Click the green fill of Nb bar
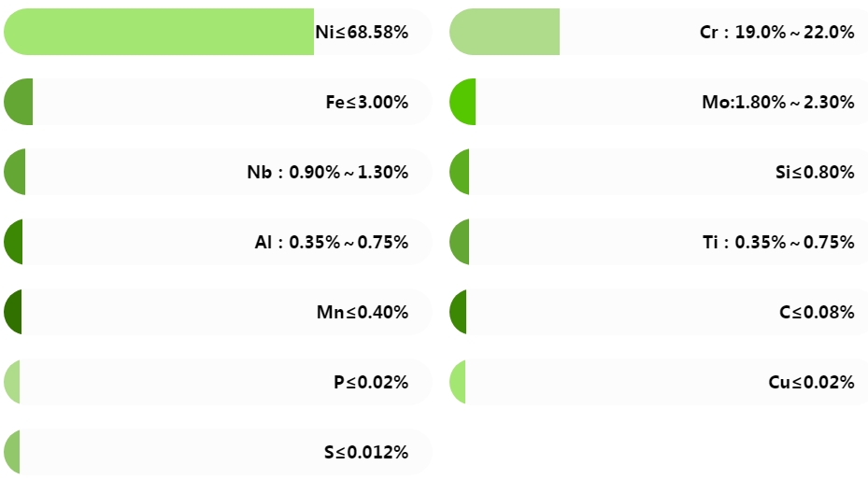This screenshot has height=479, width=868. [x=14, y=172]
